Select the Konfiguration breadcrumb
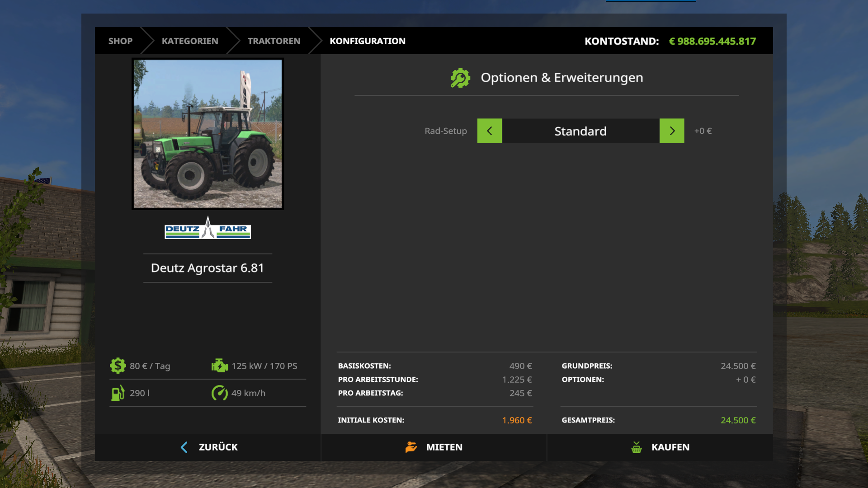This screenshot has height=488, width=868. [367, 41]
